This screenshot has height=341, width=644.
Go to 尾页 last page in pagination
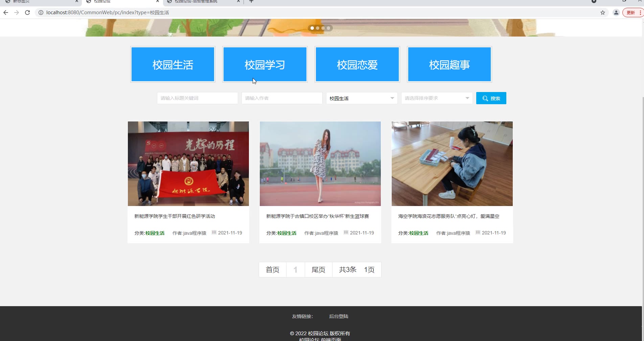(318, 270)
